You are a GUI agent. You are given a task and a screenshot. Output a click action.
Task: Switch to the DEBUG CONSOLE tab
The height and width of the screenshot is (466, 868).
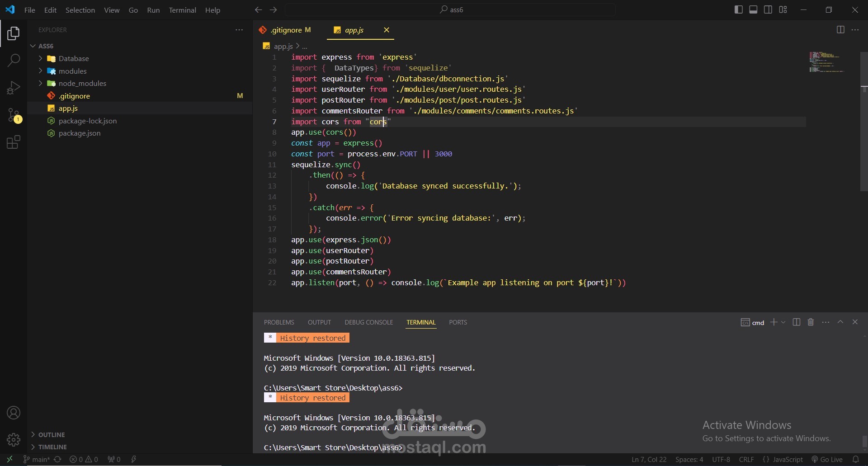[x=368, y=322]
